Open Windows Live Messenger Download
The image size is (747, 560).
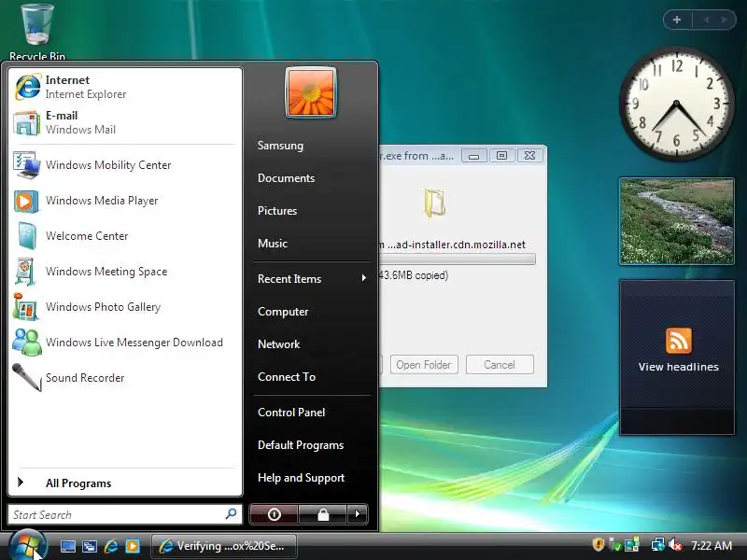click(125, 343)
